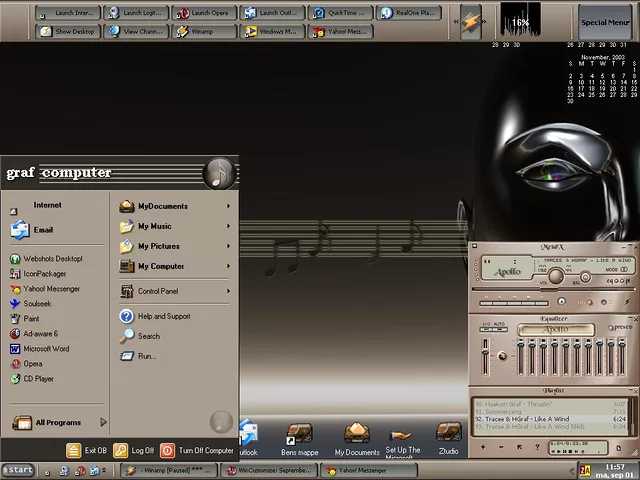Expand the All Programs list
Viewport: 640px width, 480px height.
(x=60, y=423)
